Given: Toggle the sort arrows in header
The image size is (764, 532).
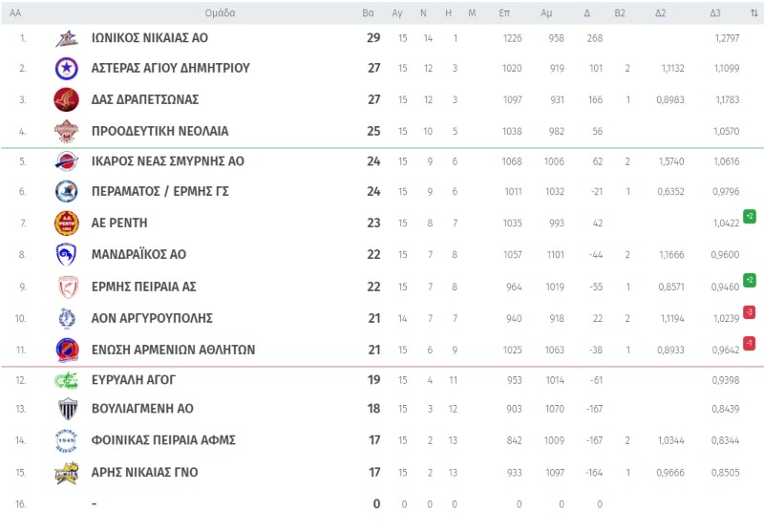Looking at the screenshot, I should (753, 13).
